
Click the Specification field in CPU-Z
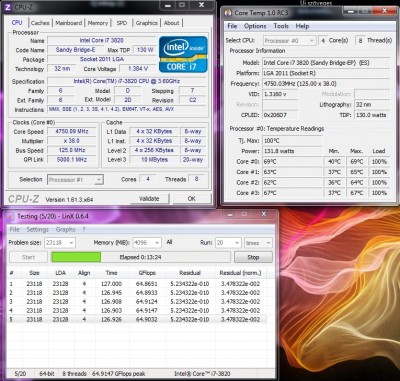coord(127,81)
